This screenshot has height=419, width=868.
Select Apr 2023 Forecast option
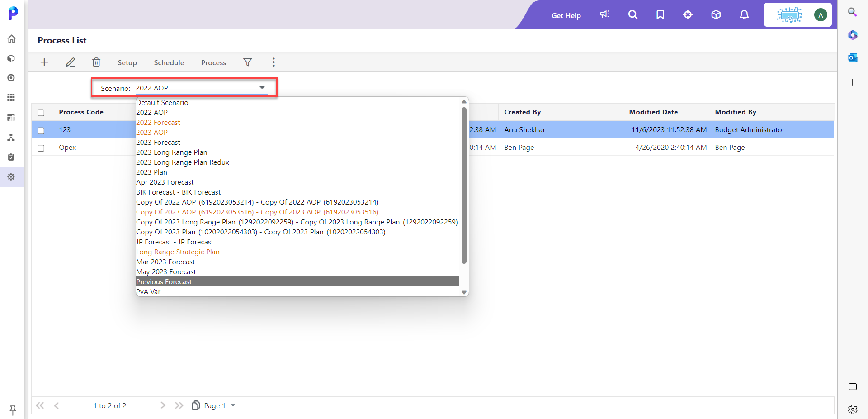coord(297,182)
